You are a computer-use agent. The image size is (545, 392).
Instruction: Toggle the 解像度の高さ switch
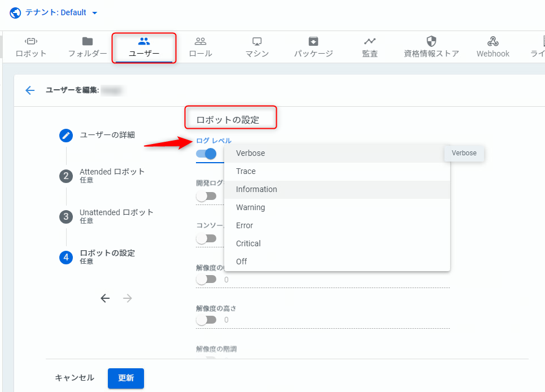click(x=206, y=320)
